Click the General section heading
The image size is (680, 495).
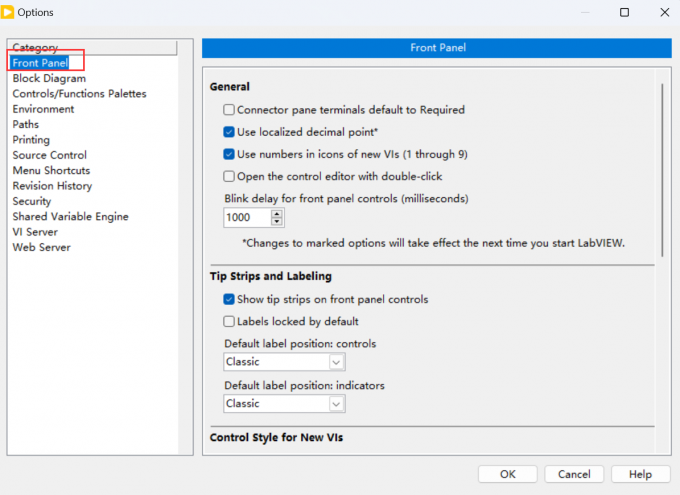(x=229, y=87)
